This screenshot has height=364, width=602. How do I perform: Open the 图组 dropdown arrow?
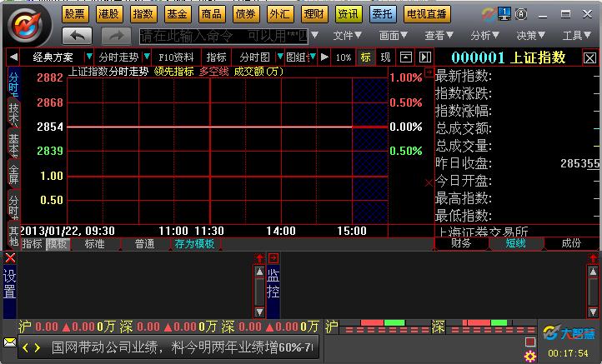click(313, 57)
